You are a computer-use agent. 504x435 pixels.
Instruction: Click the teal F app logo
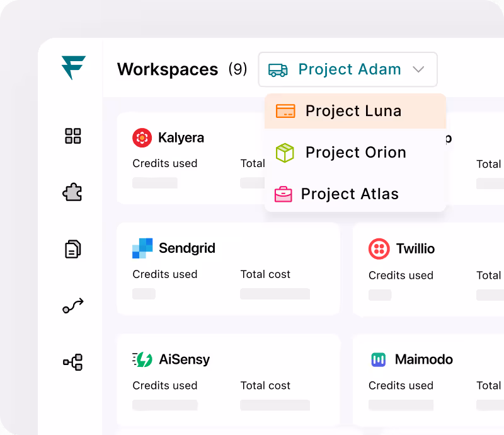coord(74,67)
